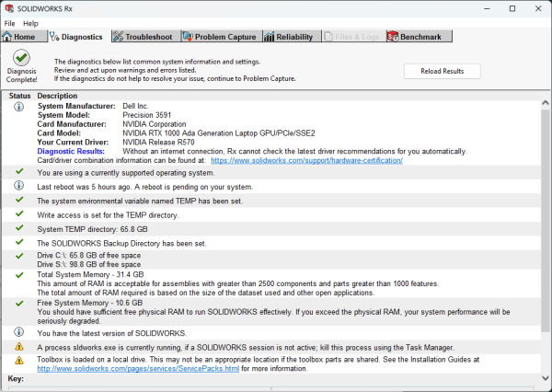Switch to the Home tab
552x392 pixels.
[24, 37]
